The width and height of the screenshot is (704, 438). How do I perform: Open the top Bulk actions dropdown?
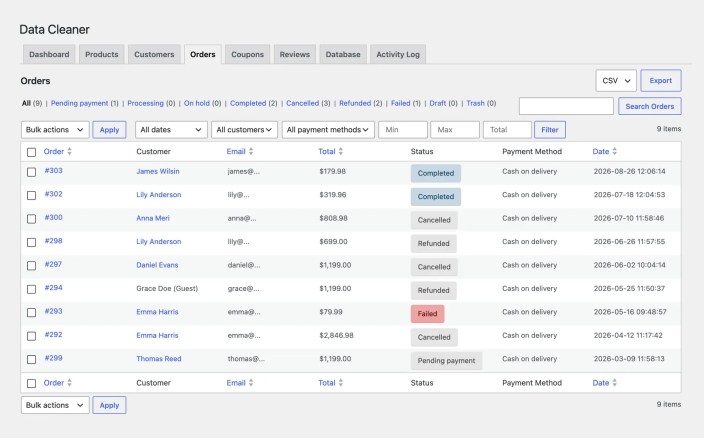(x=55, y=130)
